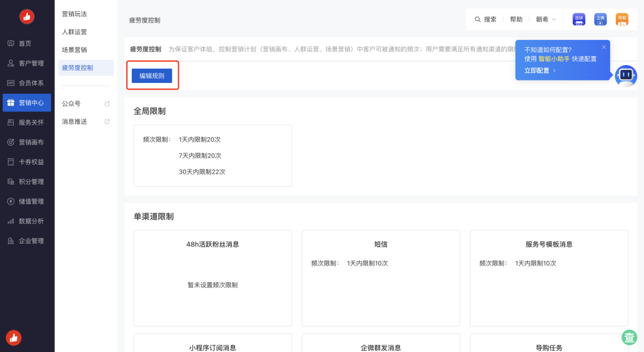Open the 企微 app icon at top right

[600, 19]
